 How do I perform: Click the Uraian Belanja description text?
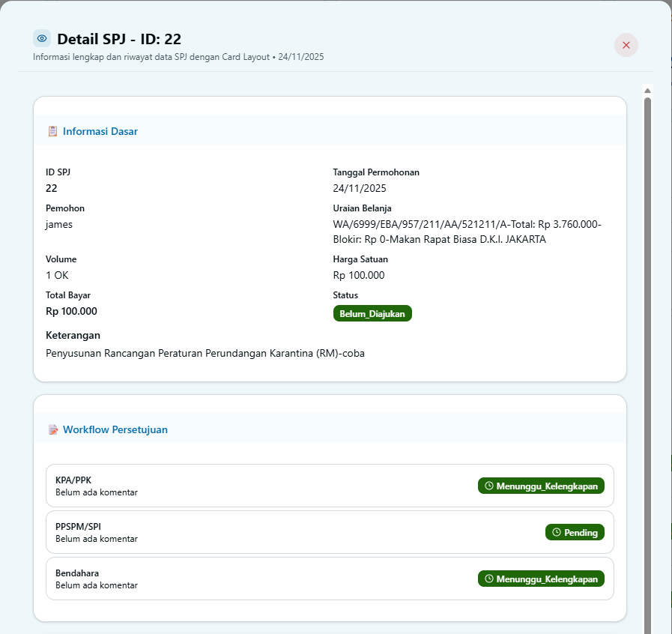(467, 232)
